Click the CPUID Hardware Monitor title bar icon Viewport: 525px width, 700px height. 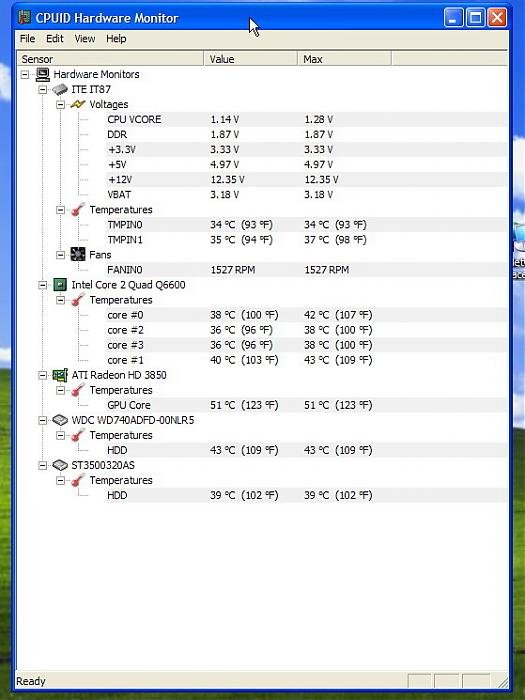(25, 17)
